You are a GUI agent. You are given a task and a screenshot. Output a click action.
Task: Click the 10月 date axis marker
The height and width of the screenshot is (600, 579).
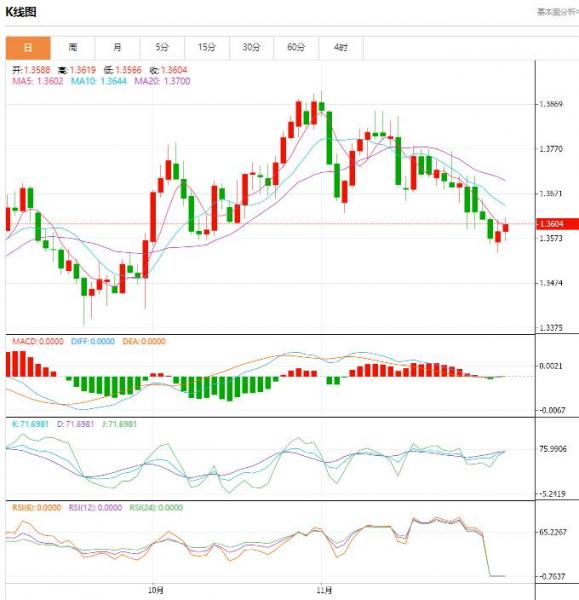(x=156, y=590)
